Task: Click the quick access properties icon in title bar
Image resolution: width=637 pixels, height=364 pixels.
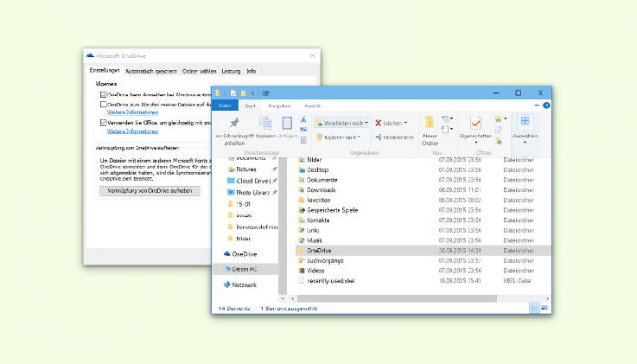Action: 233,93
